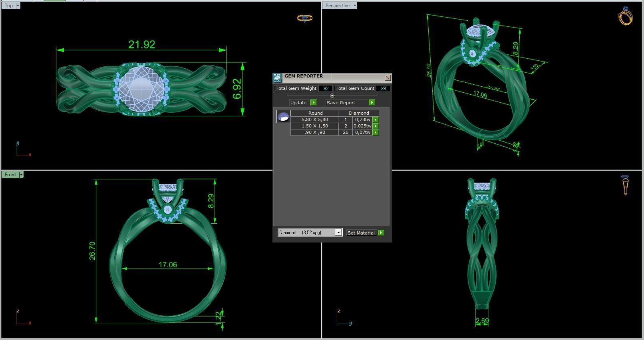Click the 2.69 dimension in the bottom-right viewport
Screen dimensions: 644x340
[482, 321]
